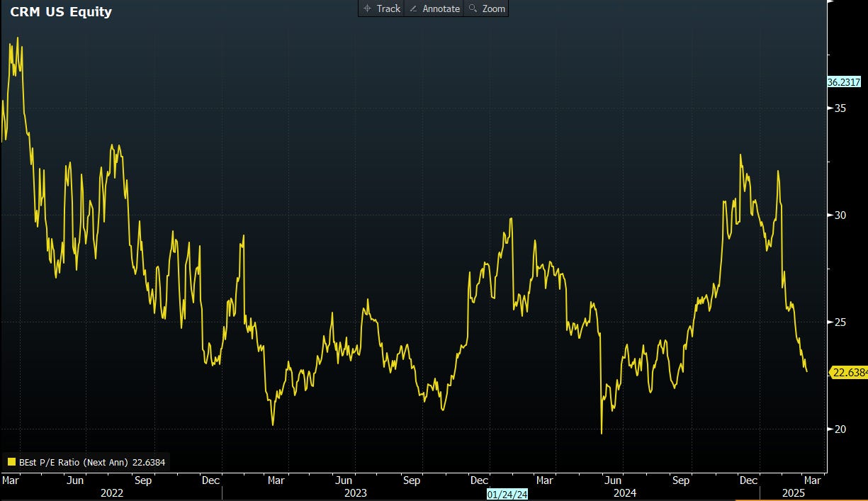
Task: Click the yellow legend swatch for BEst P/E
Action: coord(11,462)
